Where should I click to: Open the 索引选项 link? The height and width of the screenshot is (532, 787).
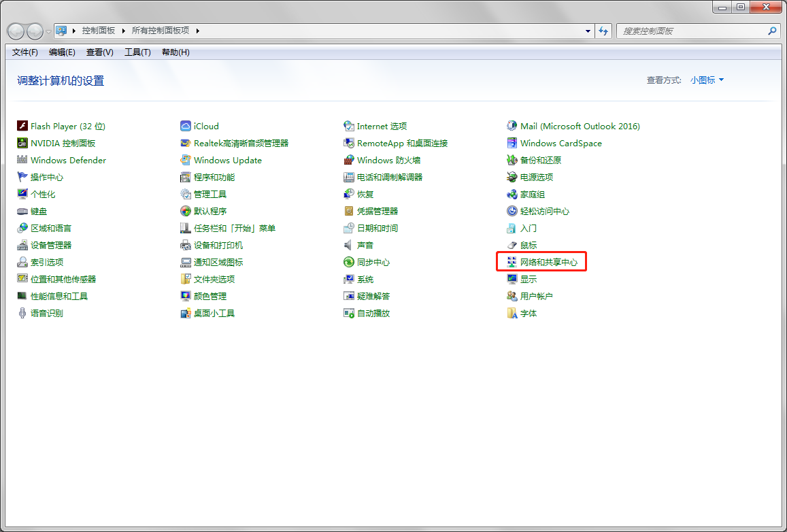click(x=47, y=262)
